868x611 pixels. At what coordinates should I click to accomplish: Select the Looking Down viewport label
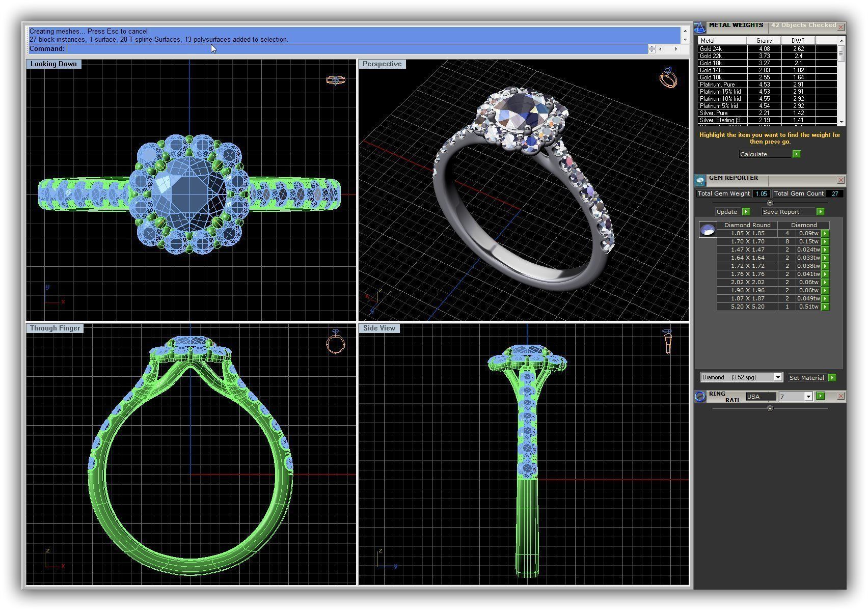pyautogui.click(x=53, y=64)
